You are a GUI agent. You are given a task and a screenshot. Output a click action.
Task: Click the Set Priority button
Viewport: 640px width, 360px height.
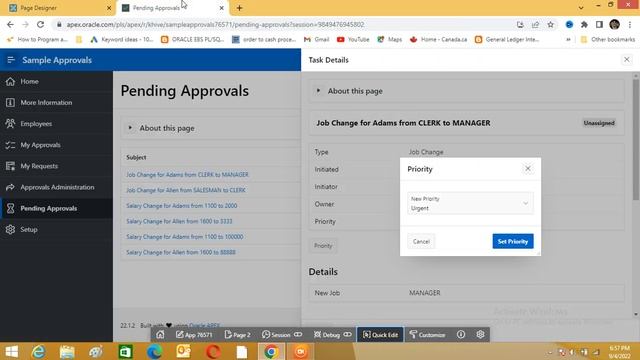(x=513, y=242)
